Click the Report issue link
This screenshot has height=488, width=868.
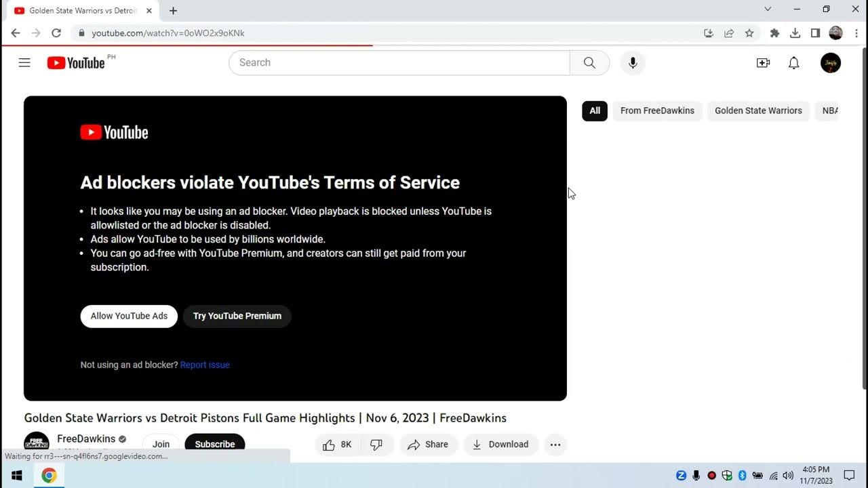pyautogui.click(x=205, y=365)
